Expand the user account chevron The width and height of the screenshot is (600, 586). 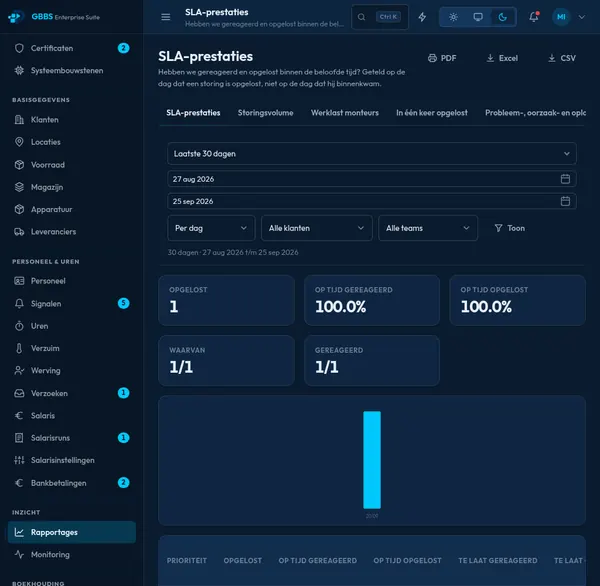[582, 17]
